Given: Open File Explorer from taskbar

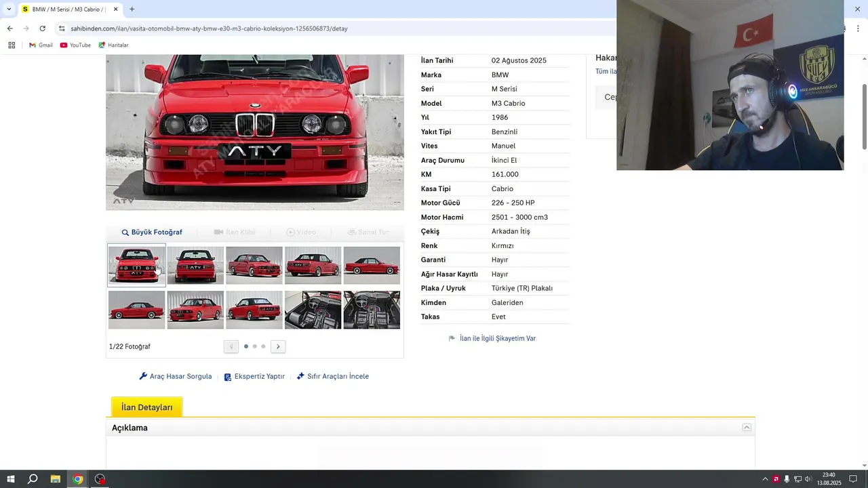Looking at the screenshot, I should click(x=56, y=479).
